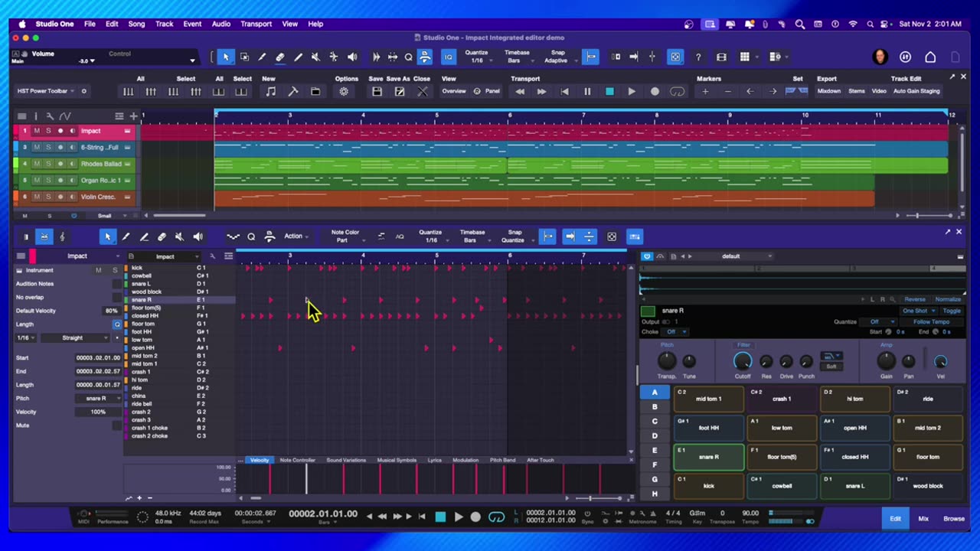
Task: Enable monitor on the Organ track
Action: pos(73,181)
